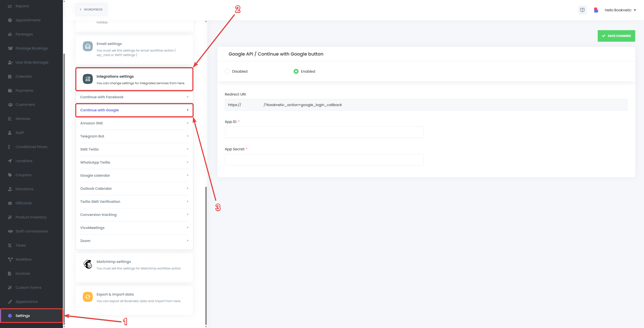644x328 pixels.
Task: Click the Taxes percent icon
Action: click(x=10, y=245)
